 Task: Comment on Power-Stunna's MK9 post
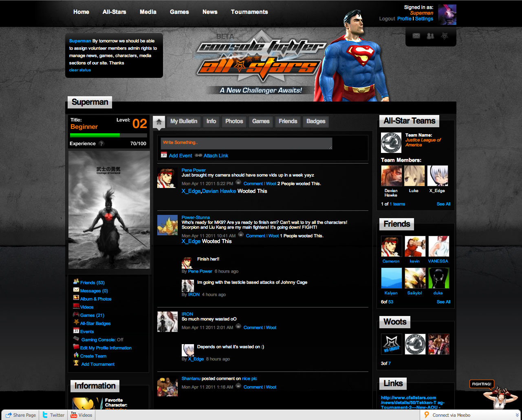click(x=255, y=236)
